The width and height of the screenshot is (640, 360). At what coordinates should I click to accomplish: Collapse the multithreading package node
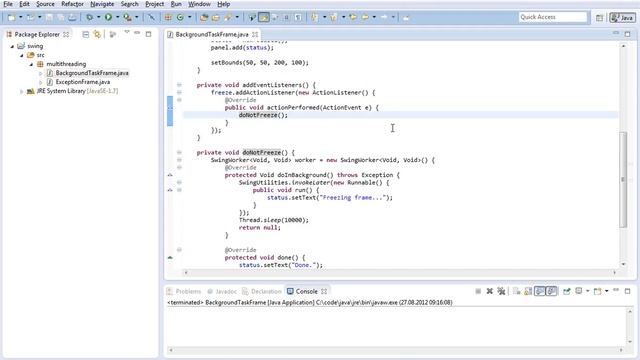(x=31, y=64)
